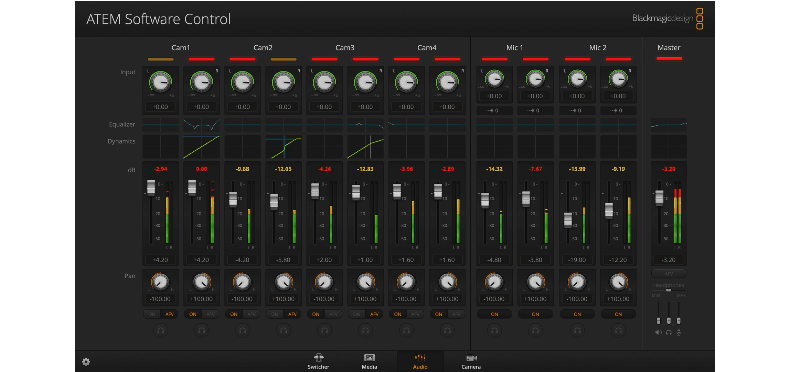Click the Headphones level slider handle
Viewport: 790px width, 372px height.
pyautogui.click(x=669, y=290)
